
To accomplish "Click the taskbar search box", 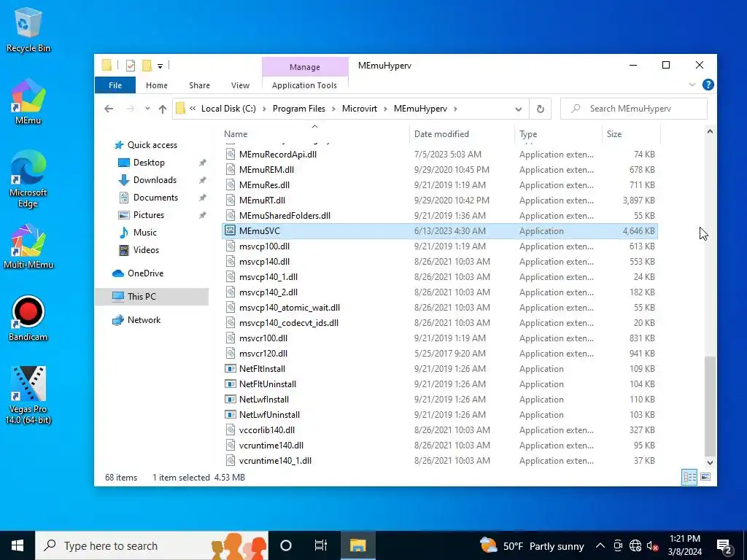I will coord(152,545).
